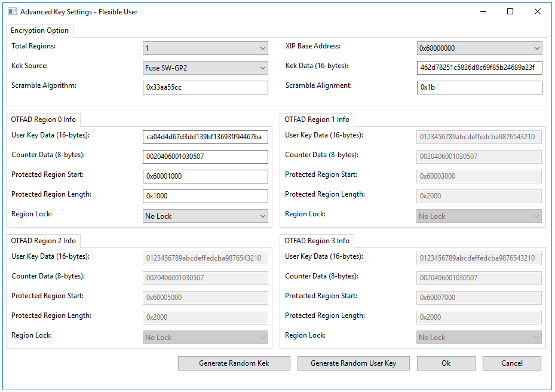
Task: Click the OTFAD Region 2 Info tab
Action: coord(43,240)
